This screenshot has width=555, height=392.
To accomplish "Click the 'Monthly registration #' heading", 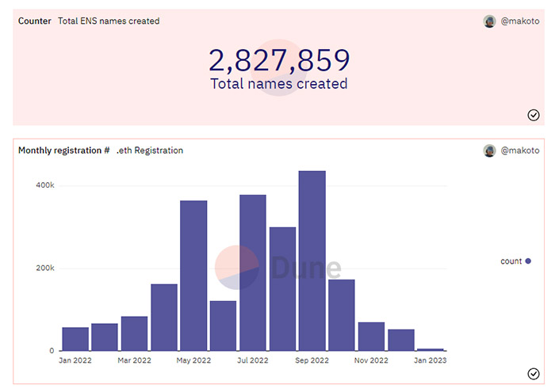I will tap(63, 150).
